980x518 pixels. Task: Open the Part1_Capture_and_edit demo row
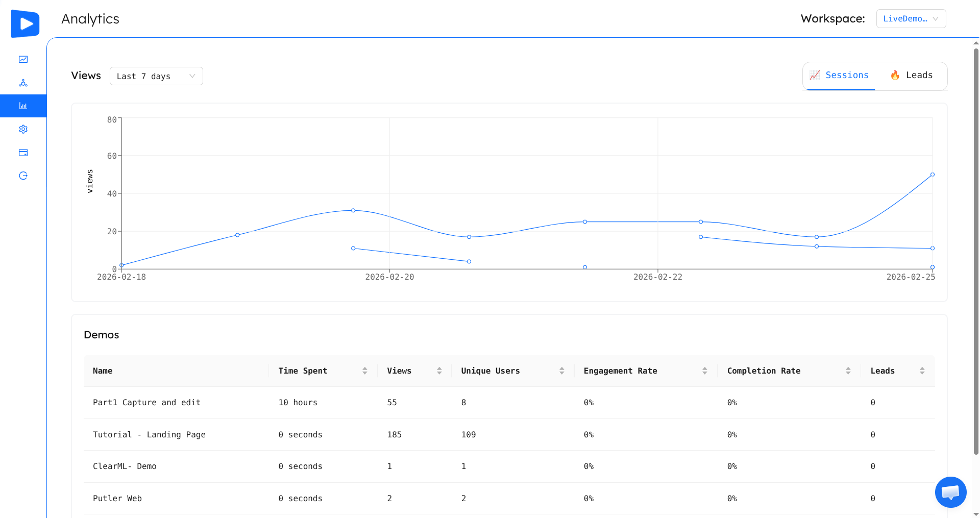(146, 403)
